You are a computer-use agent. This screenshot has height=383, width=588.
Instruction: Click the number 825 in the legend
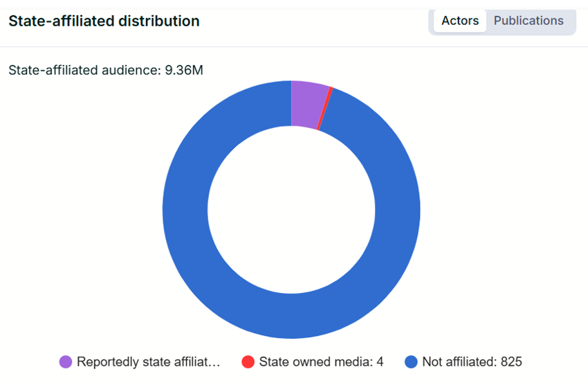pyautogui.click(x=512, y=362)
